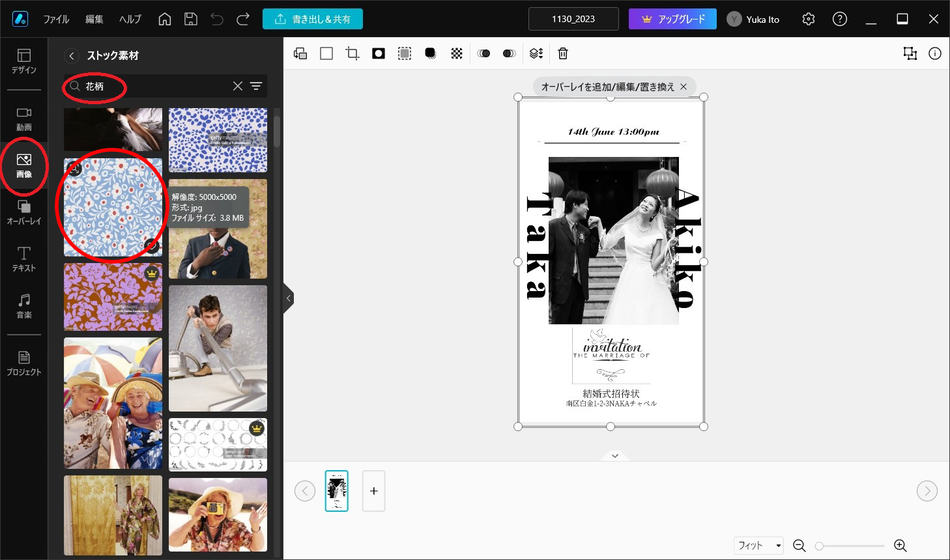Go back from ストック素材 with the back chevron
Screen dimensions: 950x560
click(72, 55)
